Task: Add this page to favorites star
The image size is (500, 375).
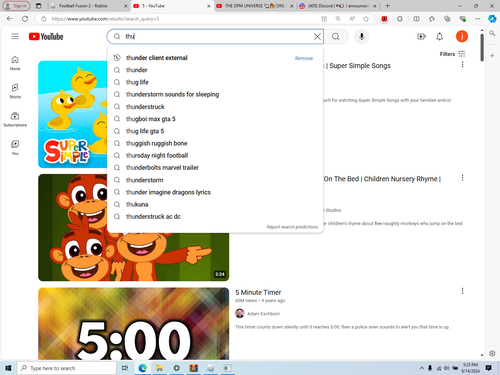Action: pos(366,19)
